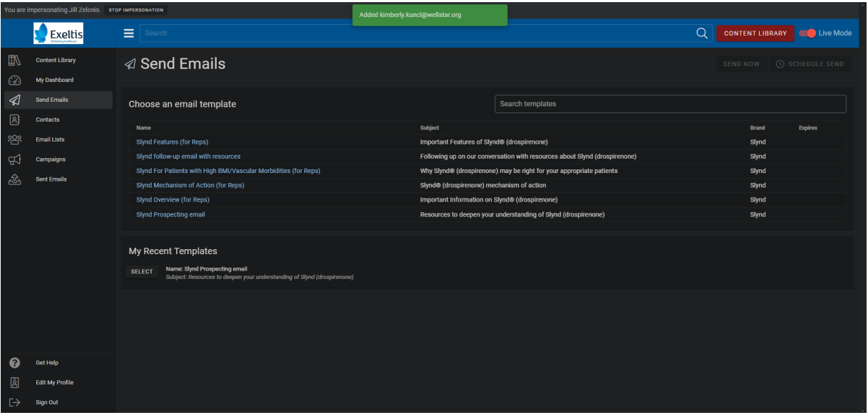Click subject starting 'Following up on our conversation'

click(528, 156)
